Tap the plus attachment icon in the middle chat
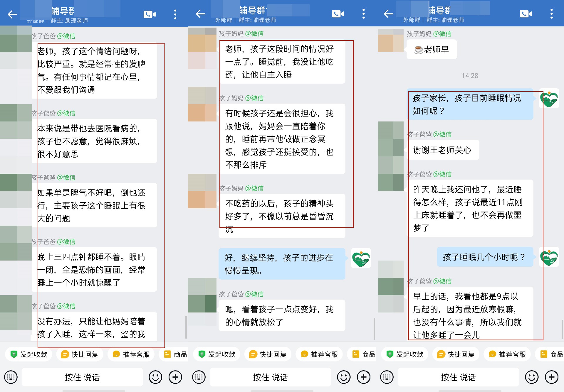This screenshot has height=392, width=564. [x=363, y=377]
